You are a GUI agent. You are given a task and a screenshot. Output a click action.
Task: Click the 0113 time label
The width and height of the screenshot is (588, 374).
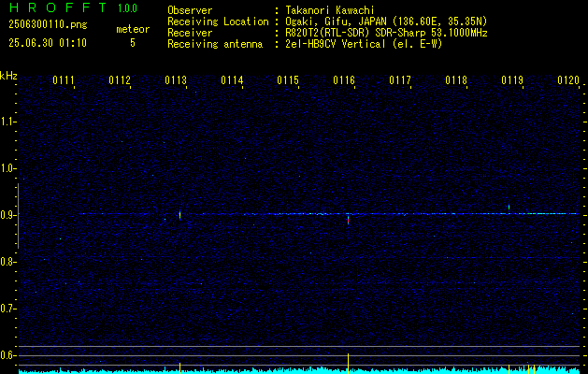coord(176,80)
